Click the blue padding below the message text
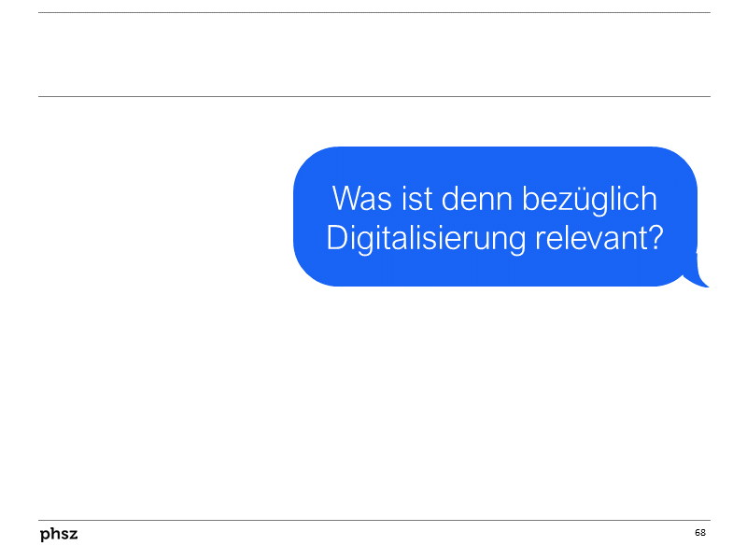This screenshot has height=560, width=747. tap(496, 272)
